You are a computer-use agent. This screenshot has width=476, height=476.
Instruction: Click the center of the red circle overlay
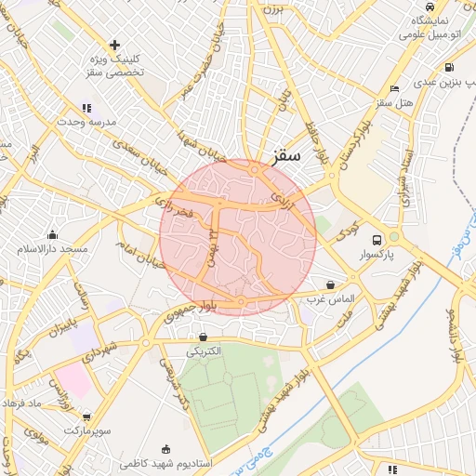click(x=238, y=238)
